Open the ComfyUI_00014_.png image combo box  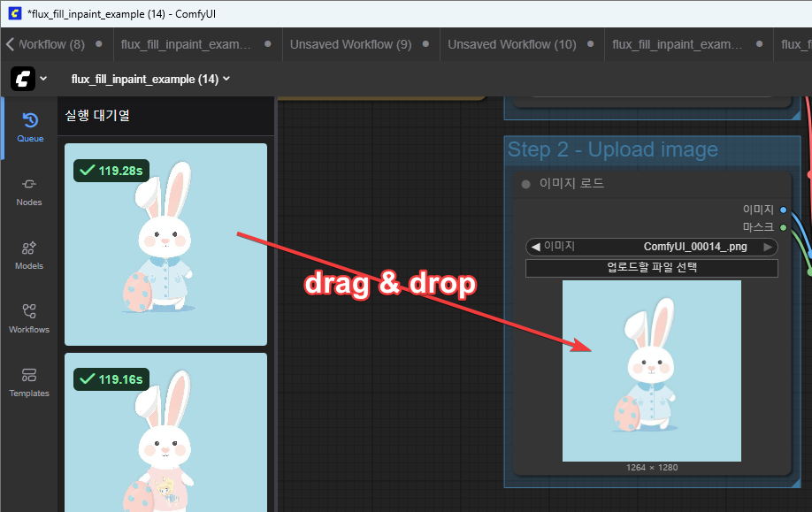[x=651, y=247]
